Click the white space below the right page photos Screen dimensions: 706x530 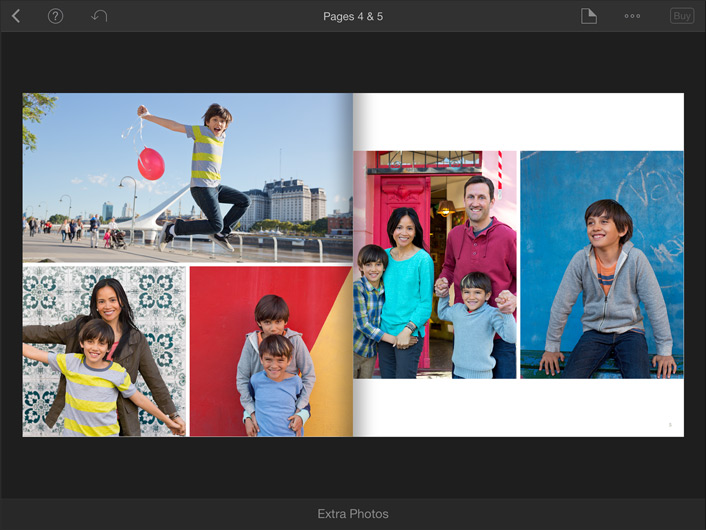[518, 407]
